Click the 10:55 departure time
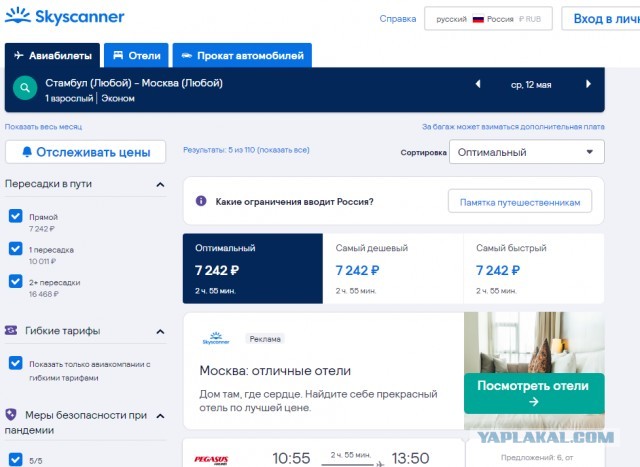640x467 pixels. point(291,458)
